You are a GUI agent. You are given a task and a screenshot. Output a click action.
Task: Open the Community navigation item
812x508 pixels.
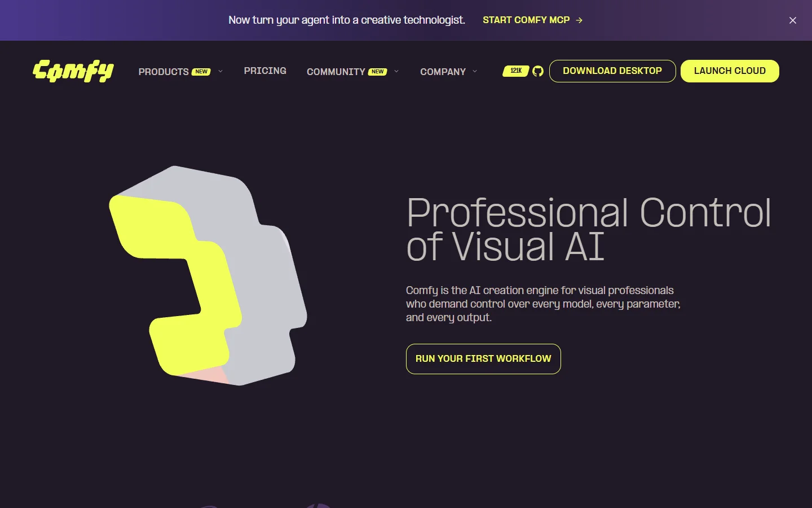pyautogui.click(x=336, y=72)
